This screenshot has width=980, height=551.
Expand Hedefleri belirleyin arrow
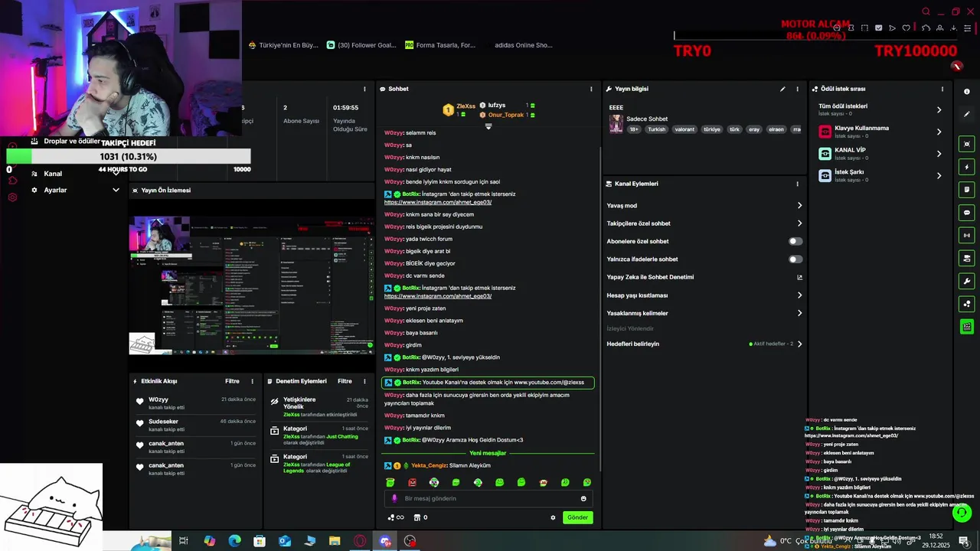(799, 344)
